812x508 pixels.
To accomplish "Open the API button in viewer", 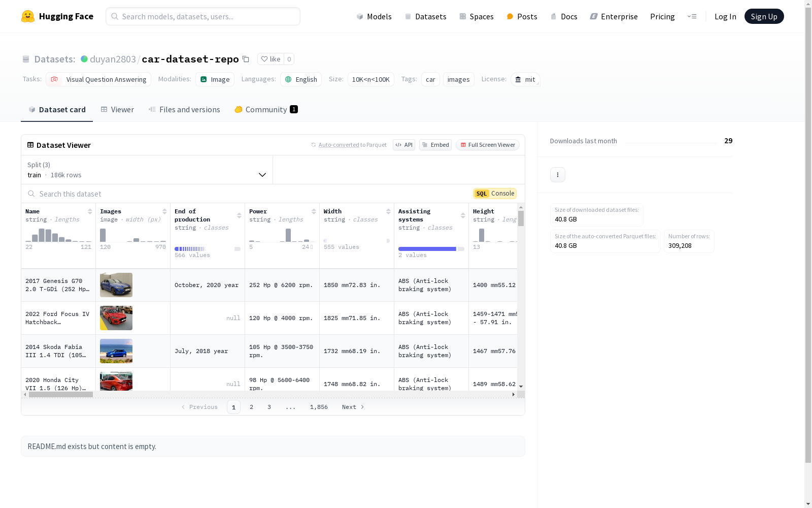I will point(404,145).
